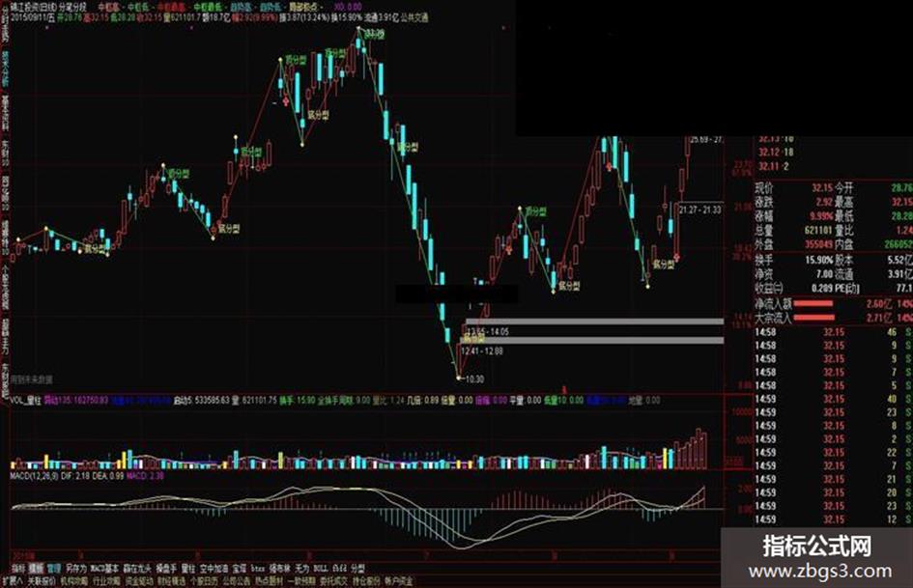The image size is (913, 588).
Task: Open the 行业动向 bottom tab
Action: (x=106, y=581)
